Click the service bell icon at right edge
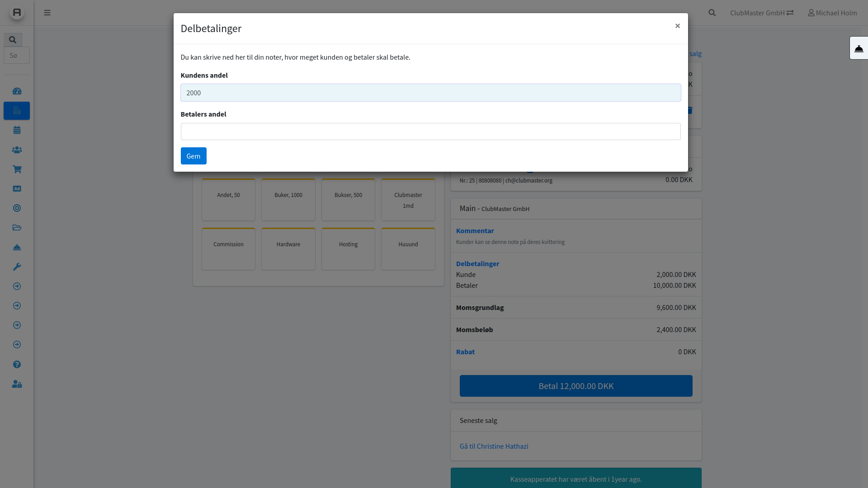 tap(859, 48)
